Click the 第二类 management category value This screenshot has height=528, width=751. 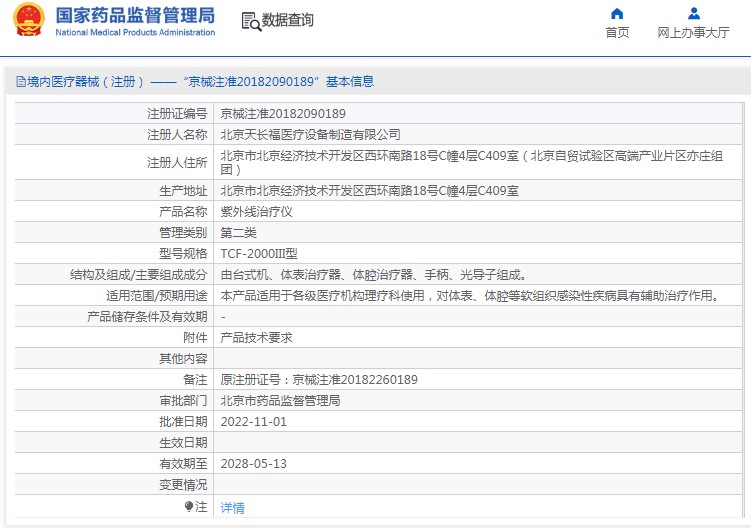(x=239, y=233)
